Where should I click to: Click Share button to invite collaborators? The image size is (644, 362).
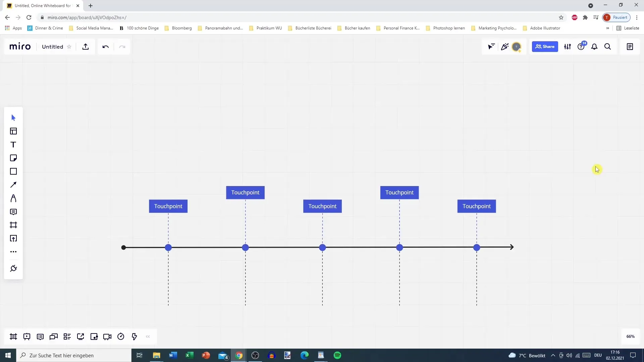(544, 46)
